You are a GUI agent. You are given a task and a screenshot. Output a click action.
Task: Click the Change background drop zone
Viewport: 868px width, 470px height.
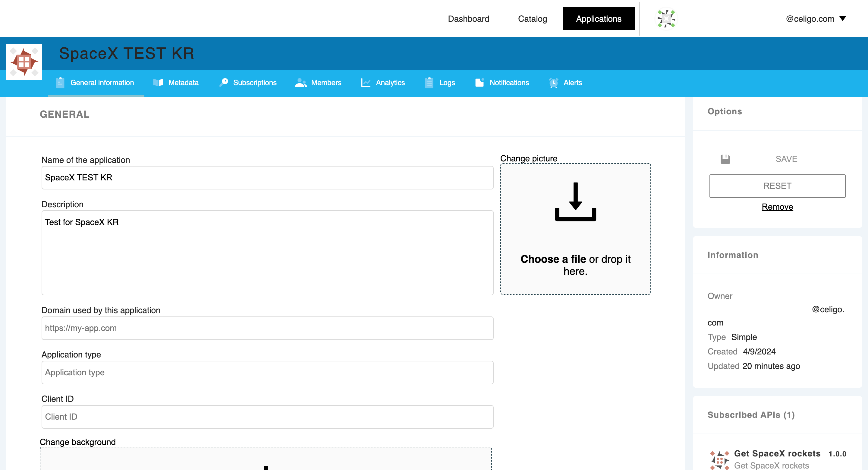coord(266,459)
